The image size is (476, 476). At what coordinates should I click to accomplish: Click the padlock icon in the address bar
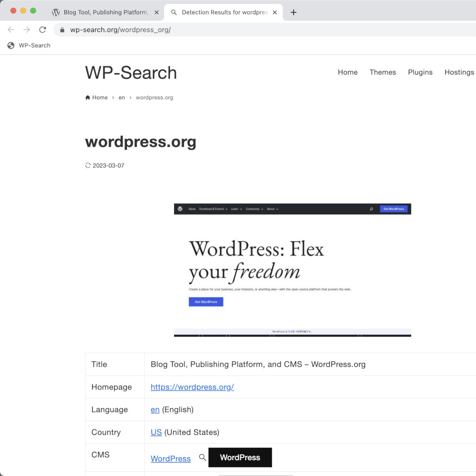(62, 30)
